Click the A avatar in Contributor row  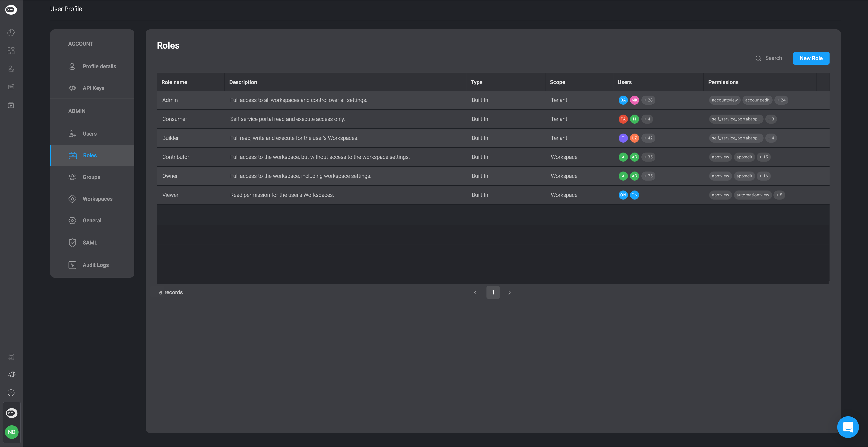(623, 157)
